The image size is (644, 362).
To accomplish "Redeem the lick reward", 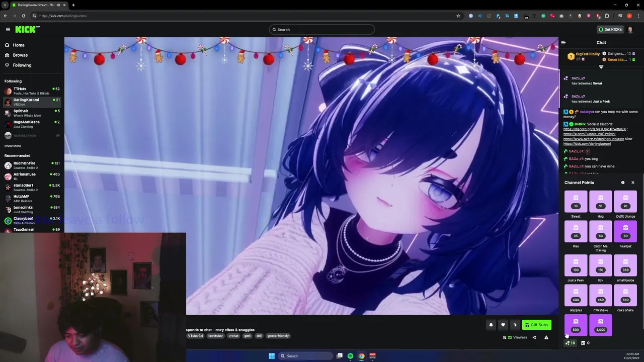I will 600,265.
